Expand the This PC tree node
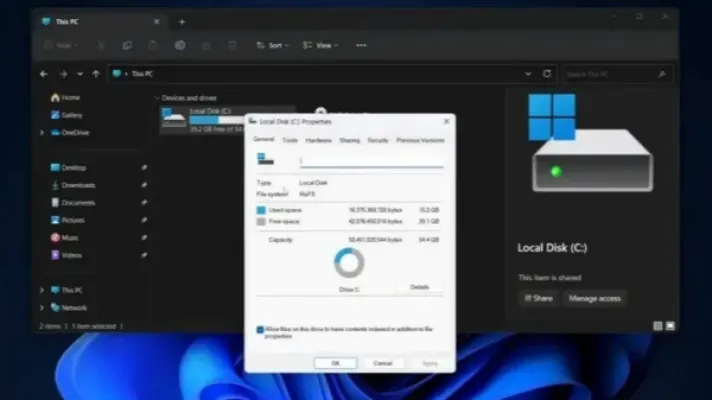712x400 pixels. (42, 290)
